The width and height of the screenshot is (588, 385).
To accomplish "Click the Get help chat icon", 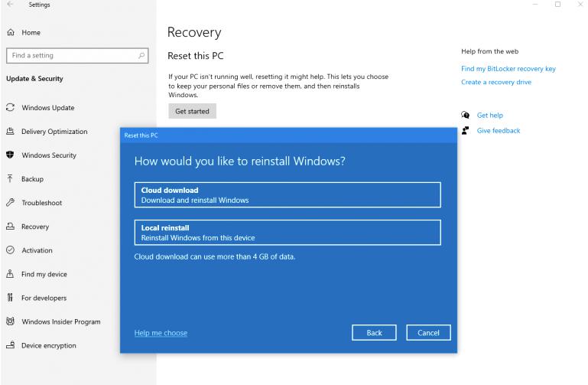I will tap(466, 115).
